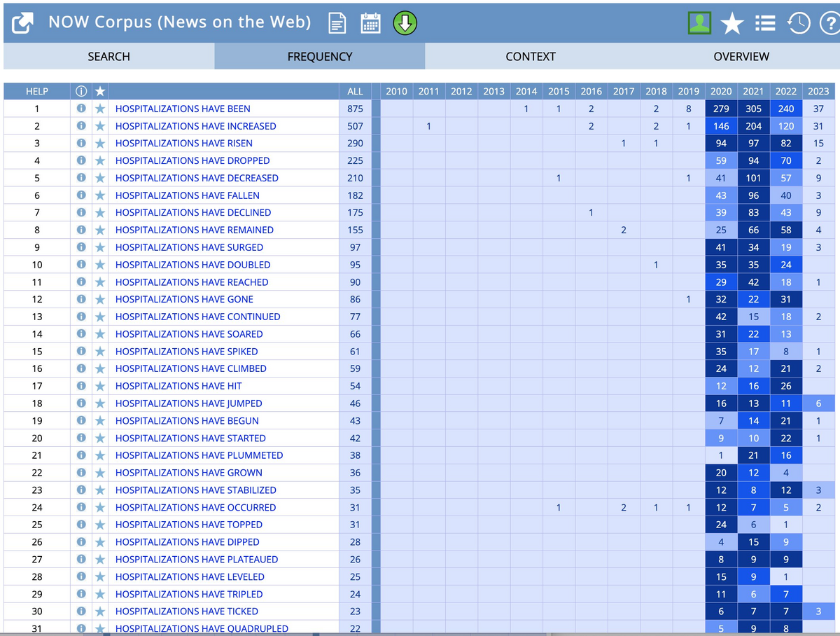Click the 101 cell in HAVE DECREASED row
Image resolution: width=840 pixels, height=636 pixels.
[753, 178]
